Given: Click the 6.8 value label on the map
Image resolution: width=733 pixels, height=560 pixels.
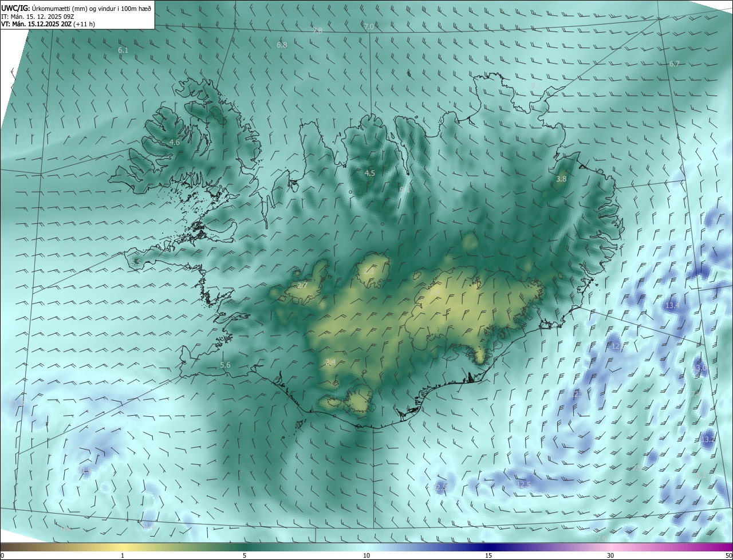Looking at the screenshot, I should tap(282, 45).
